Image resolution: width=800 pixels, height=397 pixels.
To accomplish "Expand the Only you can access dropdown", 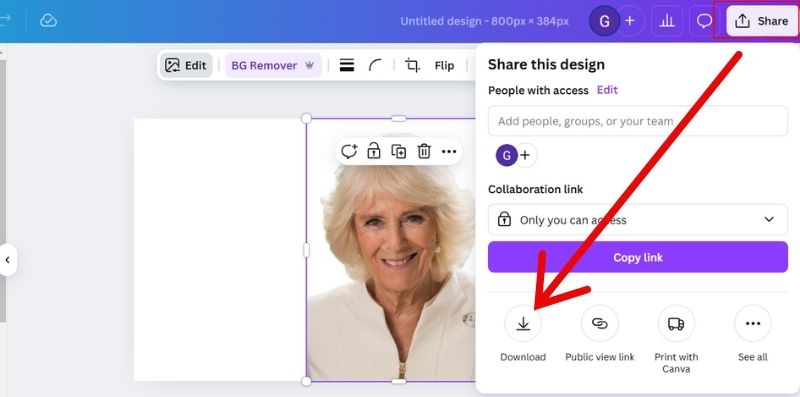I will pos(638,220).
